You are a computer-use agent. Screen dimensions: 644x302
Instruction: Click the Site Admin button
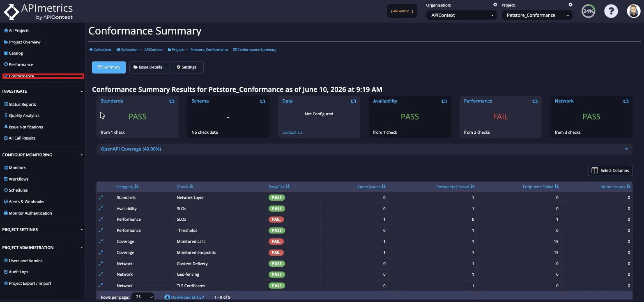[x=402, y=11]
